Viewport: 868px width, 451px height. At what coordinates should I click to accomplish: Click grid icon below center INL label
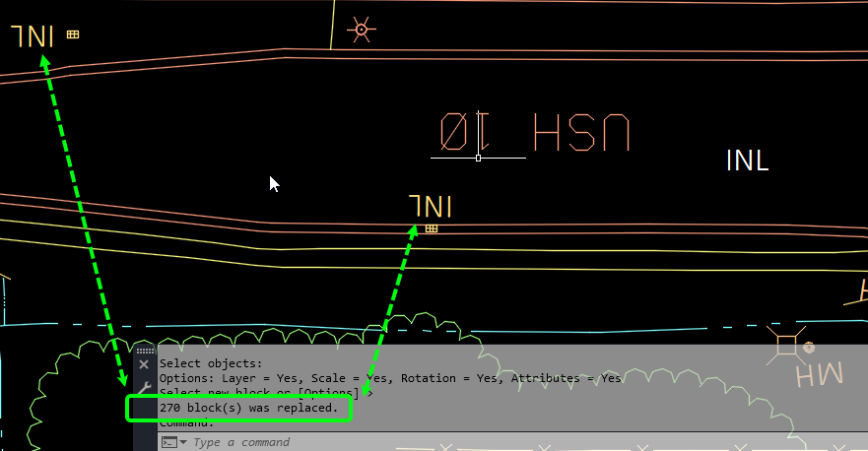click(x=432, y=228)
